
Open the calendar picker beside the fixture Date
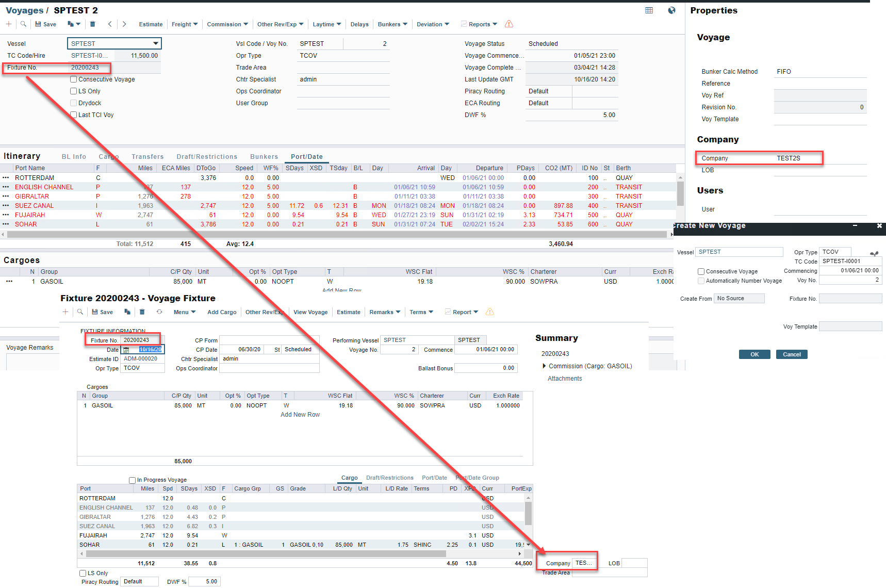(x=126, y=350)
